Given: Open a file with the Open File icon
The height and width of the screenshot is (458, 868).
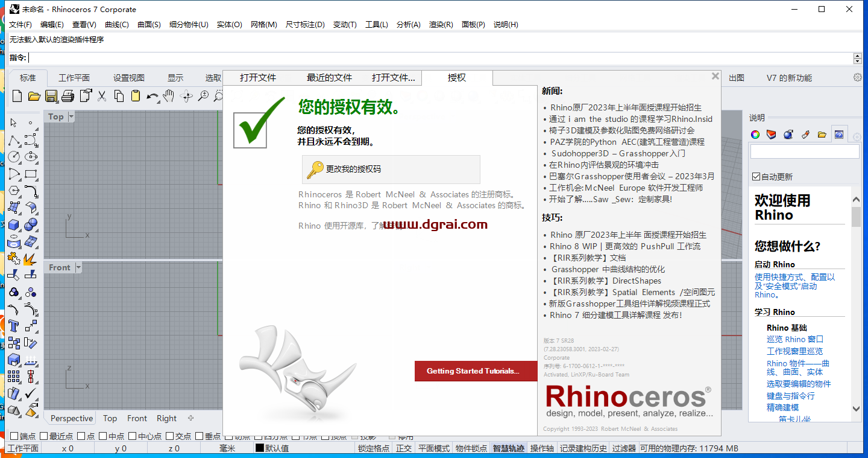Looking at the screenshot, I should (x=35, y=95).
